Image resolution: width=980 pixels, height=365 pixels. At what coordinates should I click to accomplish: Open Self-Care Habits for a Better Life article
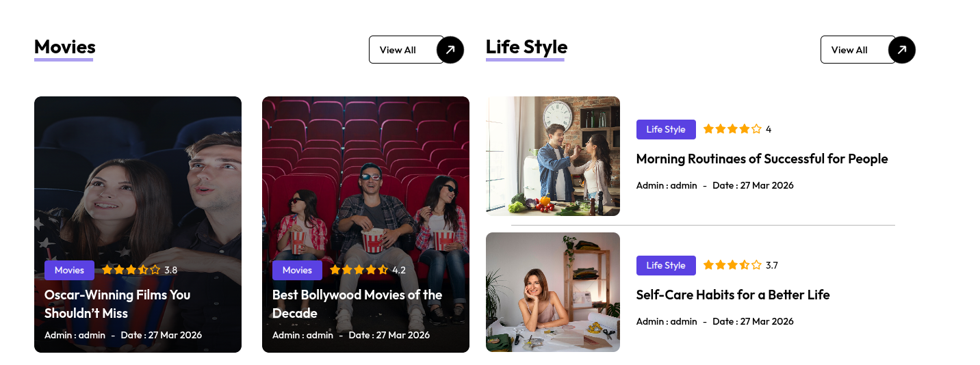pyautogui.click(x=733, y=295)
